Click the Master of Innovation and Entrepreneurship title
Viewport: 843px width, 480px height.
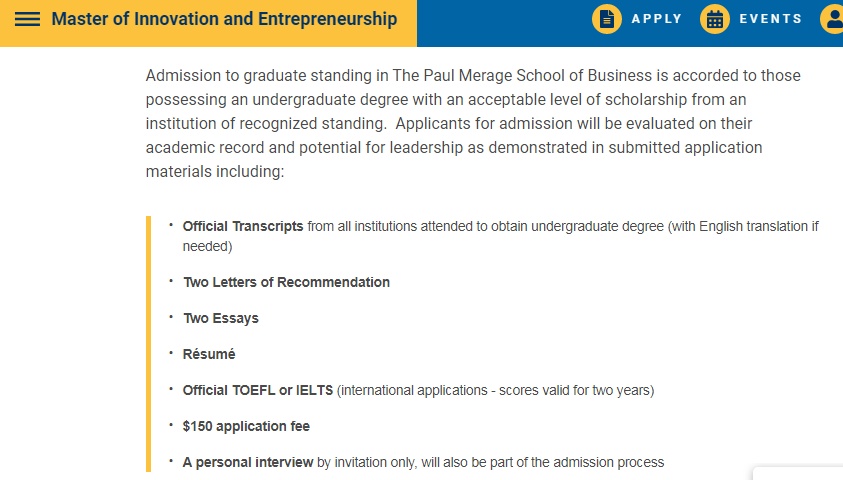click(224, 20)
